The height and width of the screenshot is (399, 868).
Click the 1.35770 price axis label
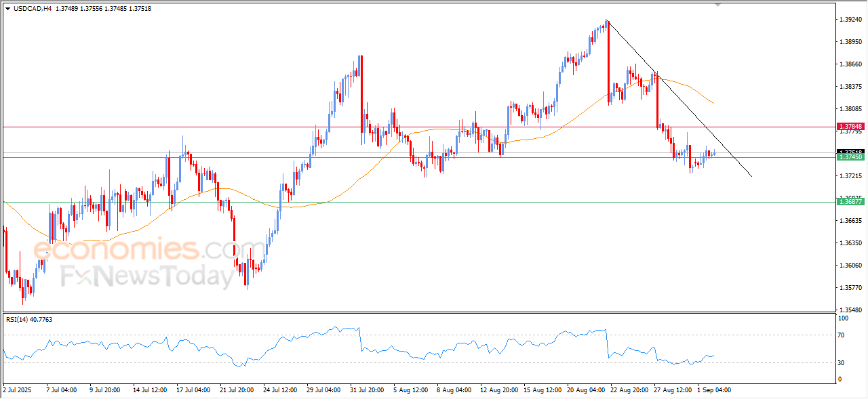tap(850, 288)
